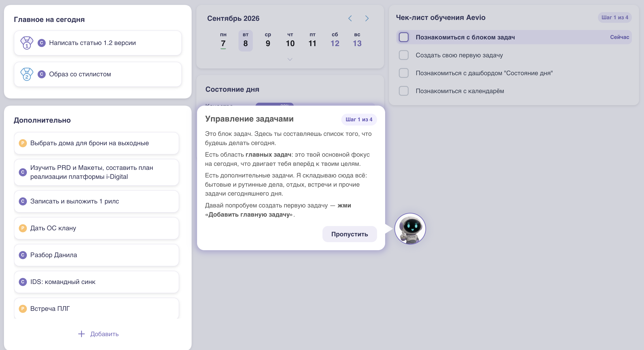The height and width of the screenshot is (350, 644).
Task: Expand the calendar with the down chevron
Action: (x=290, y=60)
